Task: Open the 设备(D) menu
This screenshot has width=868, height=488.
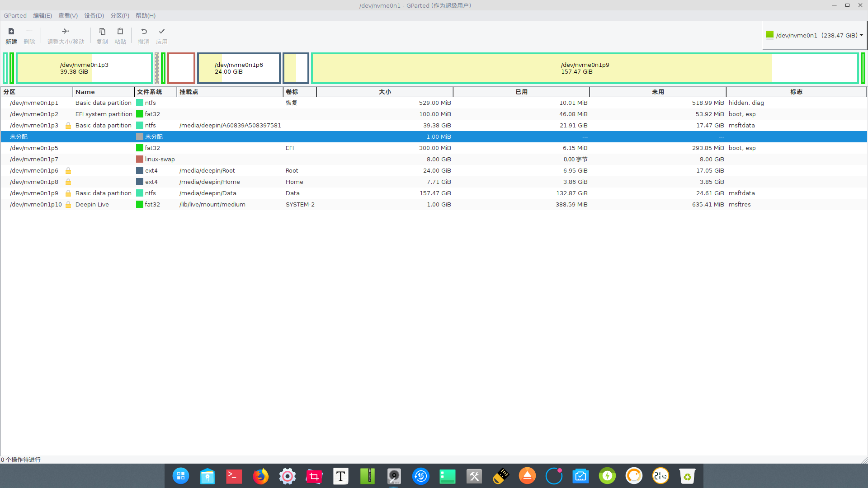Action: tap(94, 15)
